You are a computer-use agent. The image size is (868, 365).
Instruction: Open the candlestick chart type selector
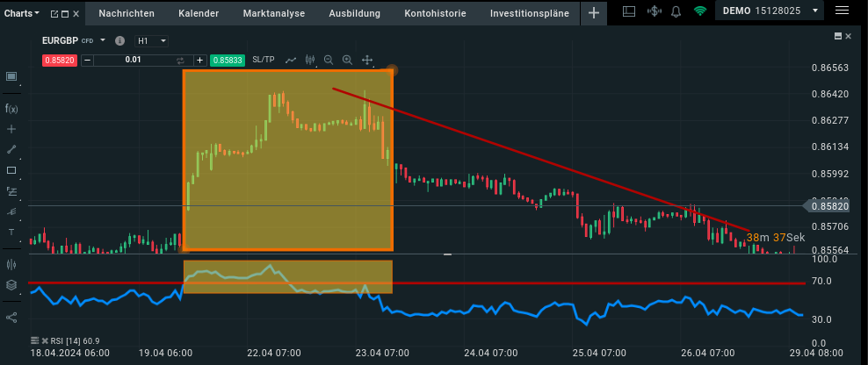click(x=310, y=60)
